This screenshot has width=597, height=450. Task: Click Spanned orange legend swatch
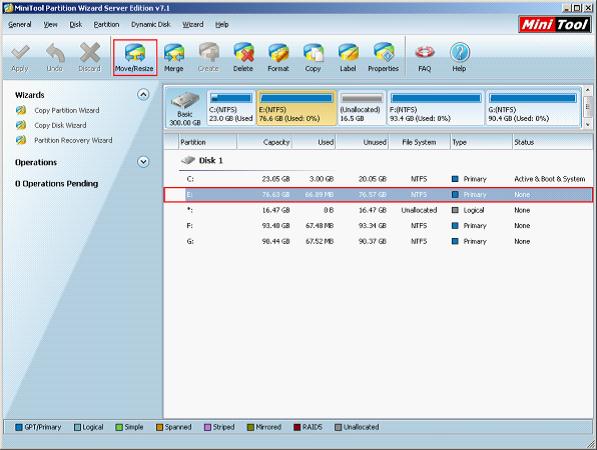160,427
